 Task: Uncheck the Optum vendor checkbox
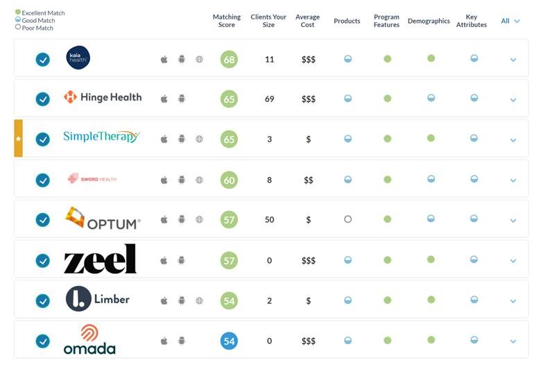(43, 220)
